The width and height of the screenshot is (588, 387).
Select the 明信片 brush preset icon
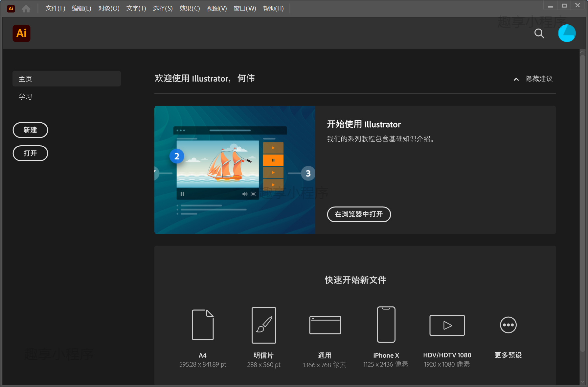point(264,325)
